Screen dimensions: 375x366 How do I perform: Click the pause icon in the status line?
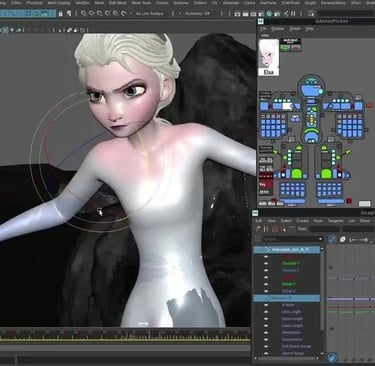tap(294, 14)
